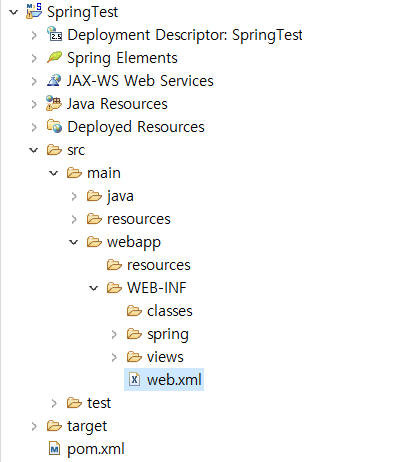
Task: Click the target folder icon
Action: coord(54,426)
